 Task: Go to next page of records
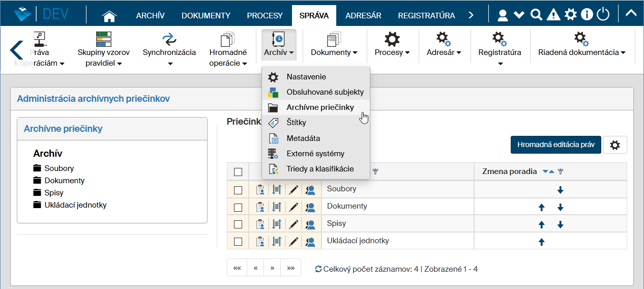coord(273,268)
